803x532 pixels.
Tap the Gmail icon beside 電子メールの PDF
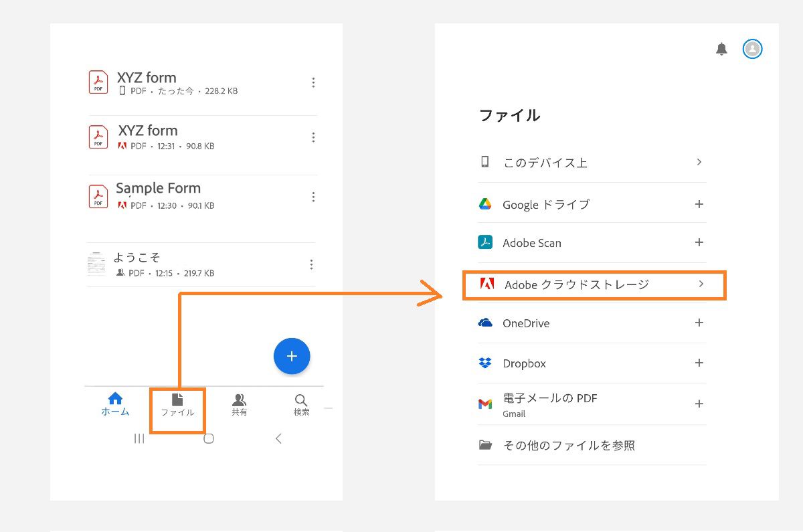coord(484,404)
